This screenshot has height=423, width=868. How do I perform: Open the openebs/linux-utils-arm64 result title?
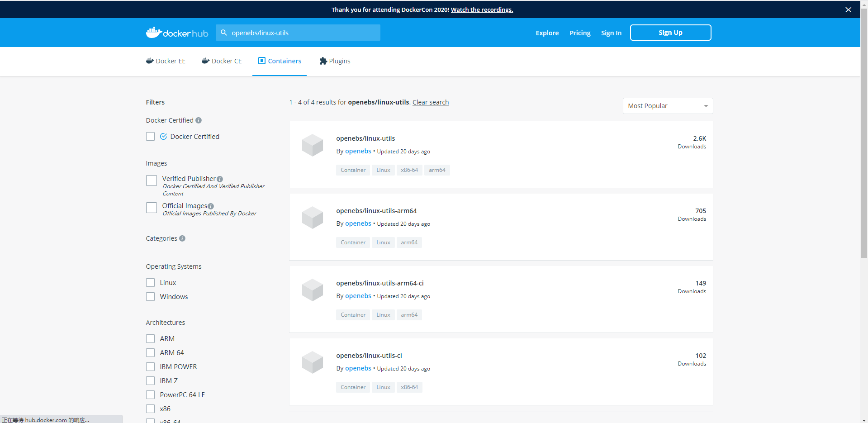(x=376, y=211)
